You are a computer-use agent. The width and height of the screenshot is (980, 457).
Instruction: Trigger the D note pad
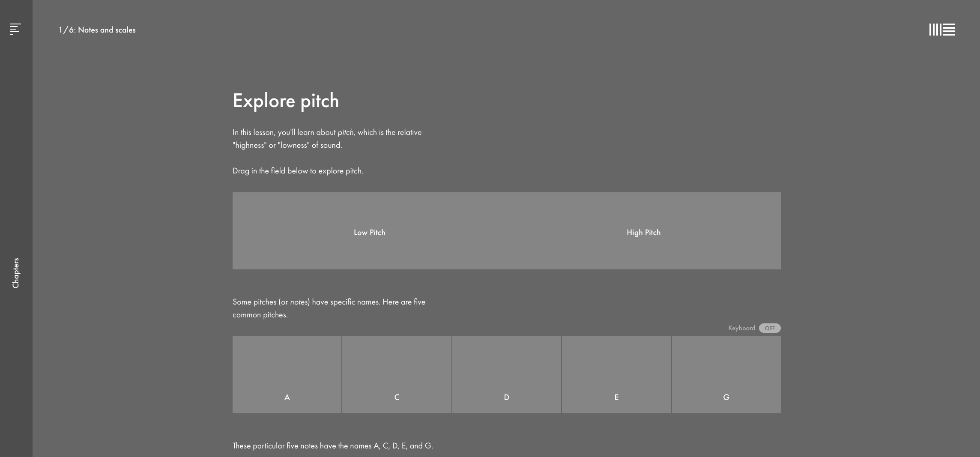pyautogui.click(x=506, y=375)
